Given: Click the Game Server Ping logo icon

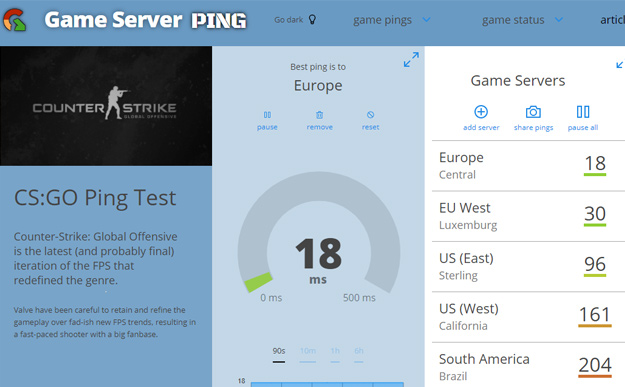Looking at the screenshot, I should coord(14,20).
